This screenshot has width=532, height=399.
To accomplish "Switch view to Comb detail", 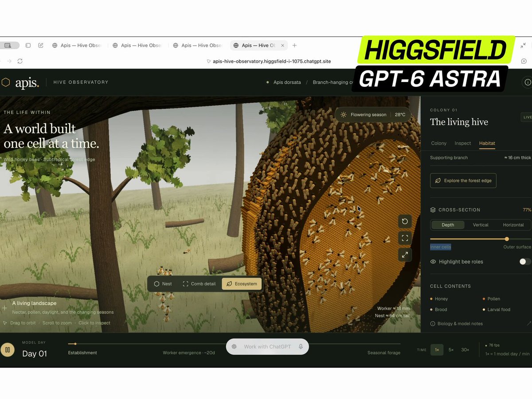I will [x=199, y=284].
